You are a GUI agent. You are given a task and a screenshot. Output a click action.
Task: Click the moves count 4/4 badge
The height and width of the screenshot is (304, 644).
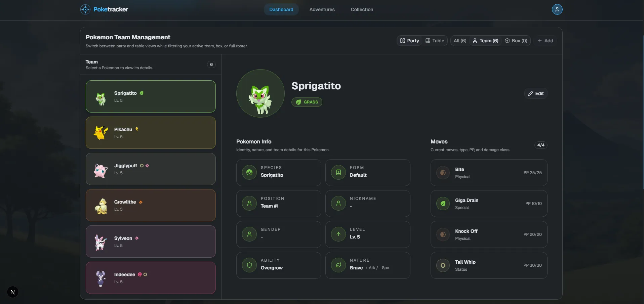pyautogui.click(x=541, y=145)
